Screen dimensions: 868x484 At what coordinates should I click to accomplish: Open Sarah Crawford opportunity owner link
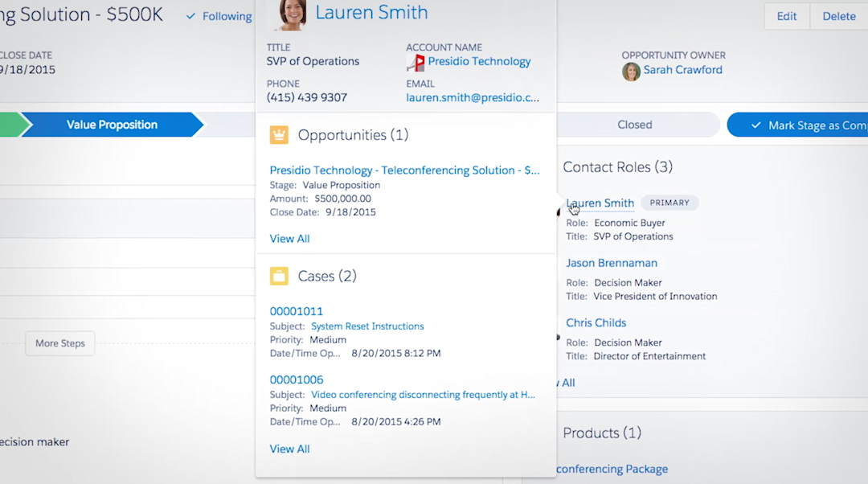[x=682, y=70]
